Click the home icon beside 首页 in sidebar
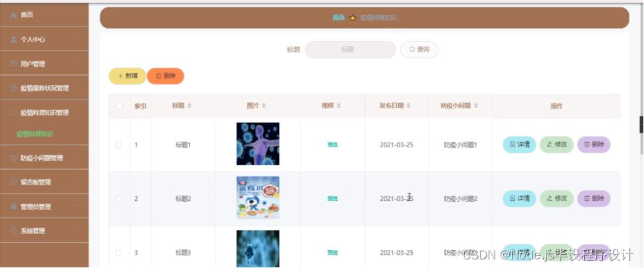Image resolution: width=644 pixels, height=268 pixels. [x=13, y=15]
